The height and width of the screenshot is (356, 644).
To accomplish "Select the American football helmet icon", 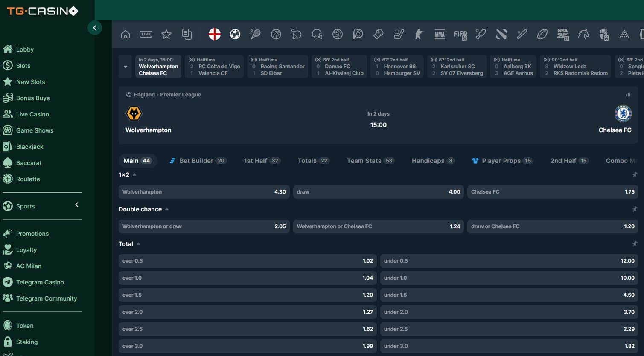I will tap(317, 34).
